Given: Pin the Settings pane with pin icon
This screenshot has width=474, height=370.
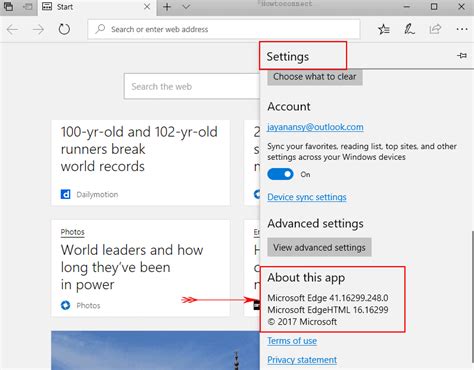Looking at the screenshot, I should pos(462,55).
